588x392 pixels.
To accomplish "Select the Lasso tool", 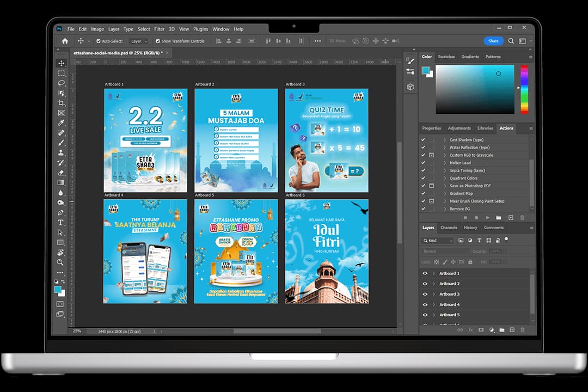I will (x=61, y=83).
